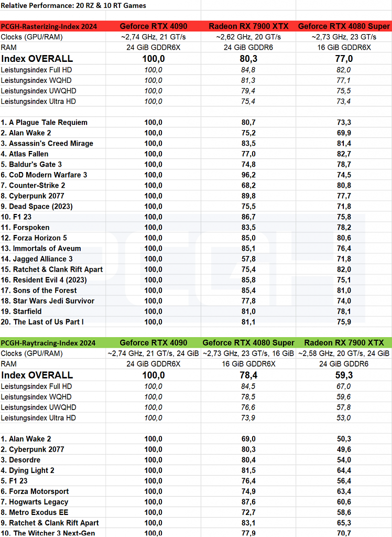Click the row label '9. Dead Space (2023)'
This screenshot has height=537, width=392.
click(x=37, y=207)
